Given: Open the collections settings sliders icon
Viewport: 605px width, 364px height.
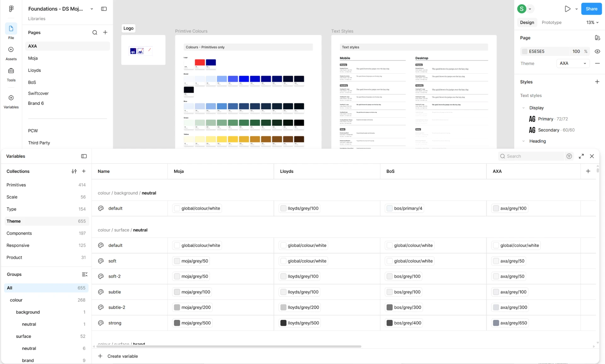Looking at the screenshot, I should click(x=74, y=171).
